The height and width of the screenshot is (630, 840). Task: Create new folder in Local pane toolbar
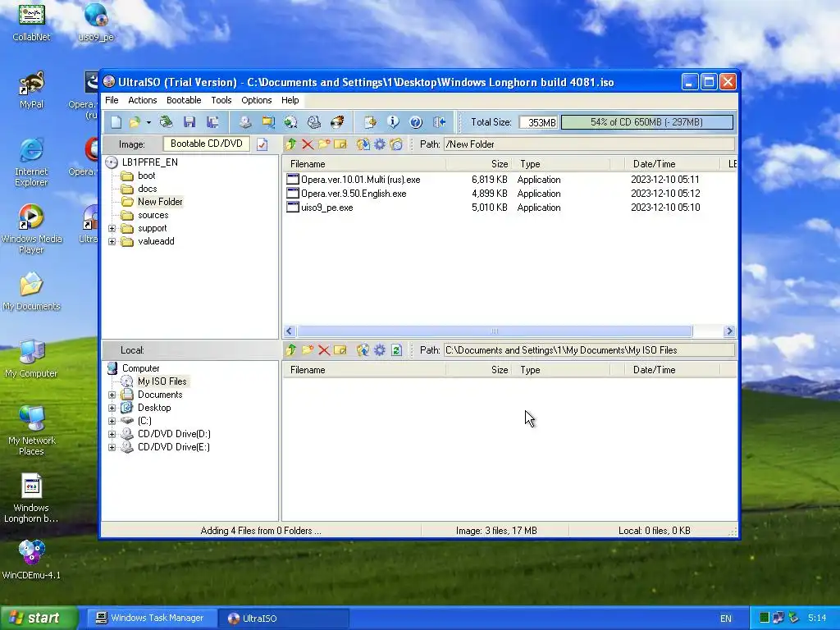pyautogui.click(x=308, y=350)
